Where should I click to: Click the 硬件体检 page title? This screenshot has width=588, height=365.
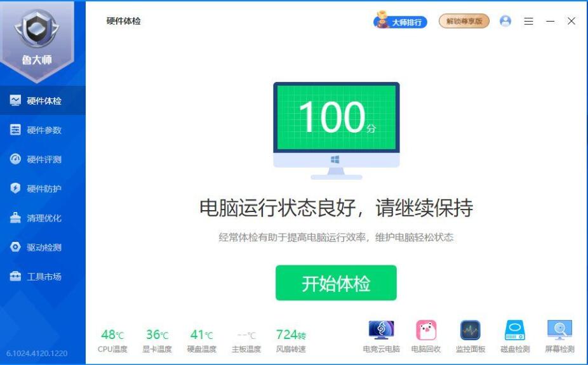[x=123, y=21]
